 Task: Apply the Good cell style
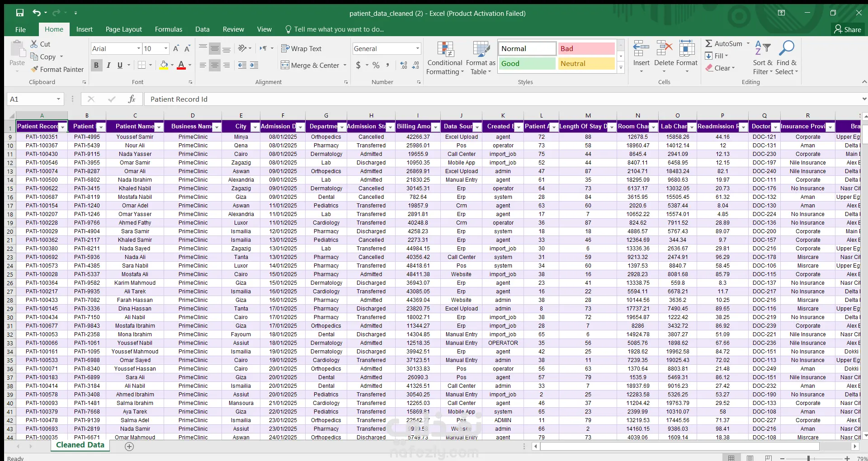click(527, 64)
